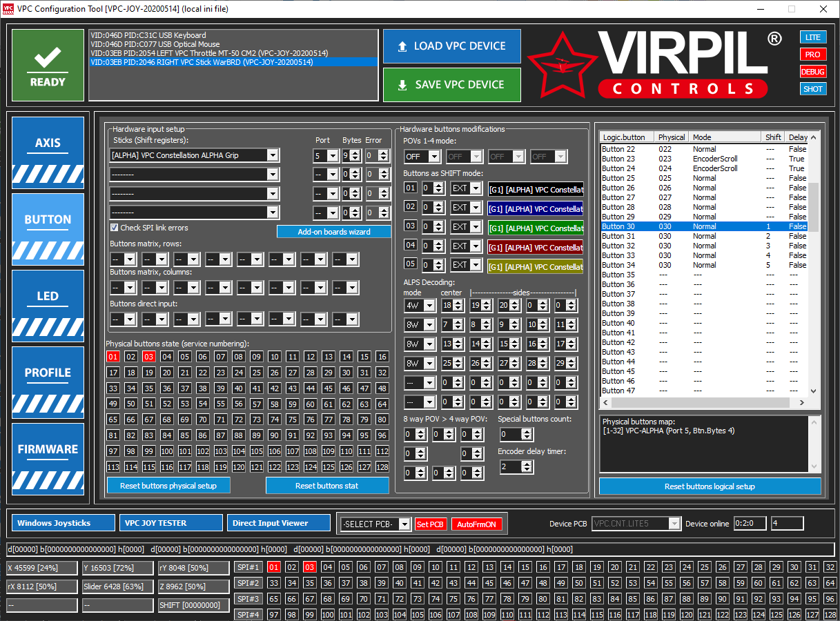
Task: Click the olive G1 ALPHA shift color field
Action: pos(535,266)
